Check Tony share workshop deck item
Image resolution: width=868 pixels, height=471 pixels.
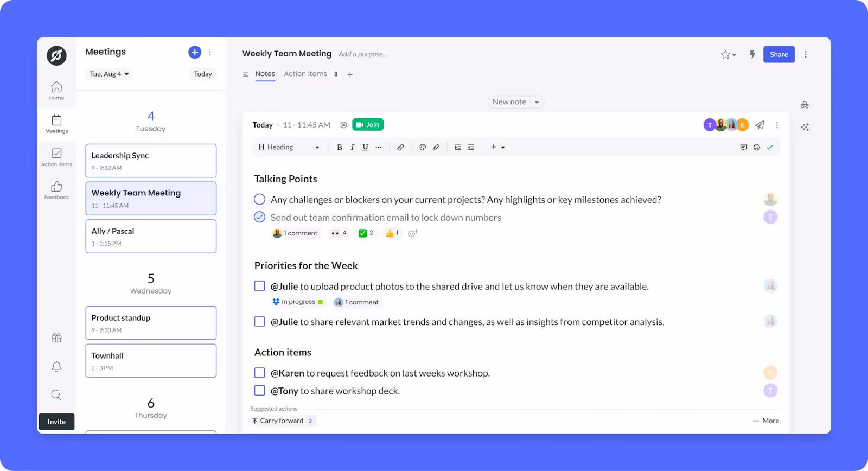260,391
